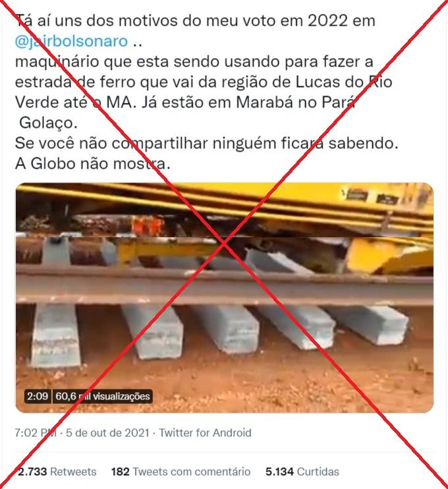Screen dimensions: 448x489
Task: Open the @jairbolsonaro mention link
Action: coord(71,41)
